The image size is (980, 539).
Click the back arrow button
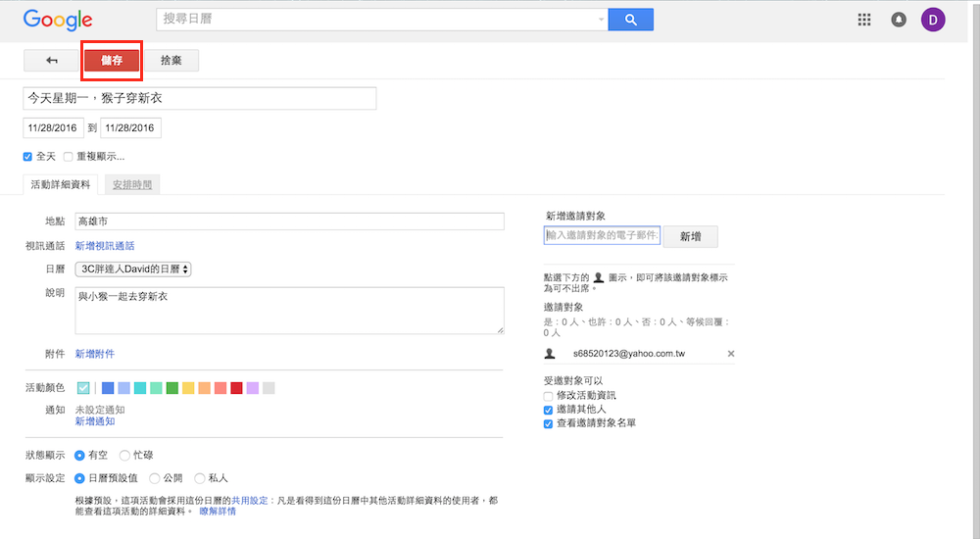(52, 61)
